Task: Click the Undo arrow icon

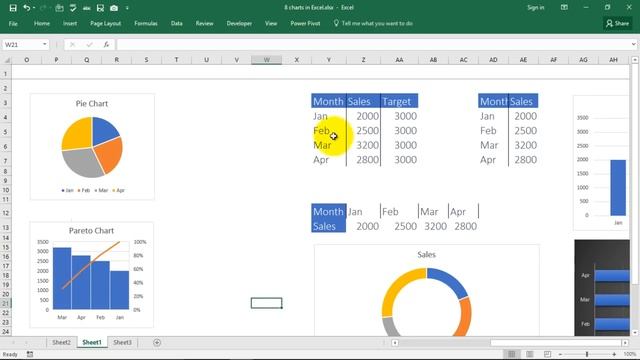Action: 27,8
